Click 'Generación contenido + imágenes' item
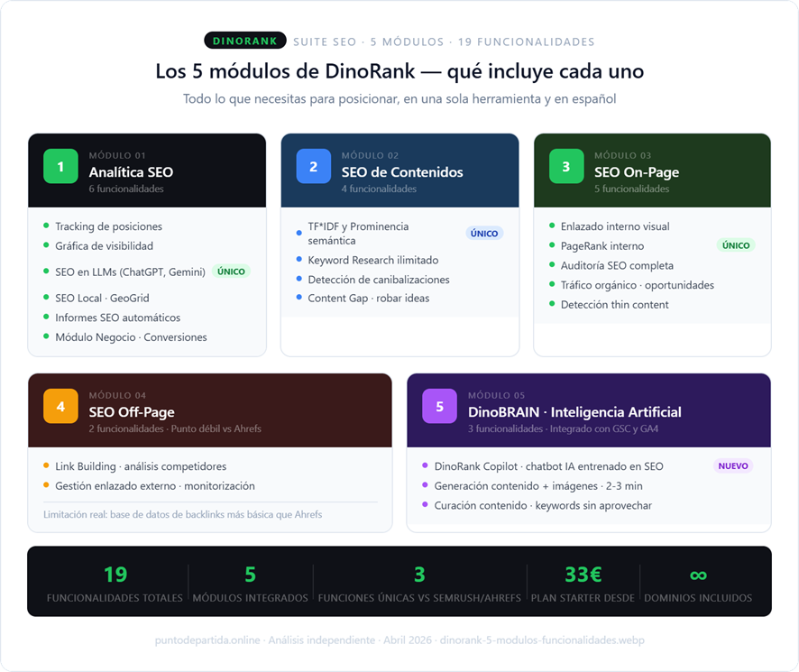The height and width of the screenshot is (672, 799). pos(538,486)
